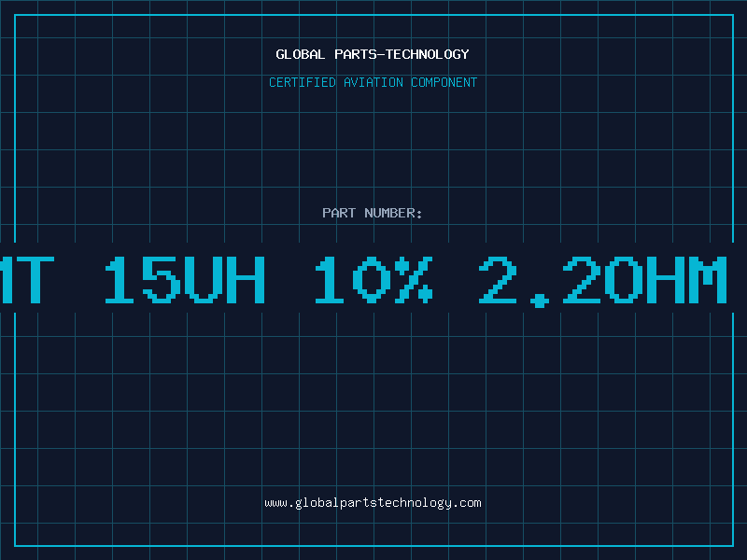Click the 15UH value in part number

(185, 279)
